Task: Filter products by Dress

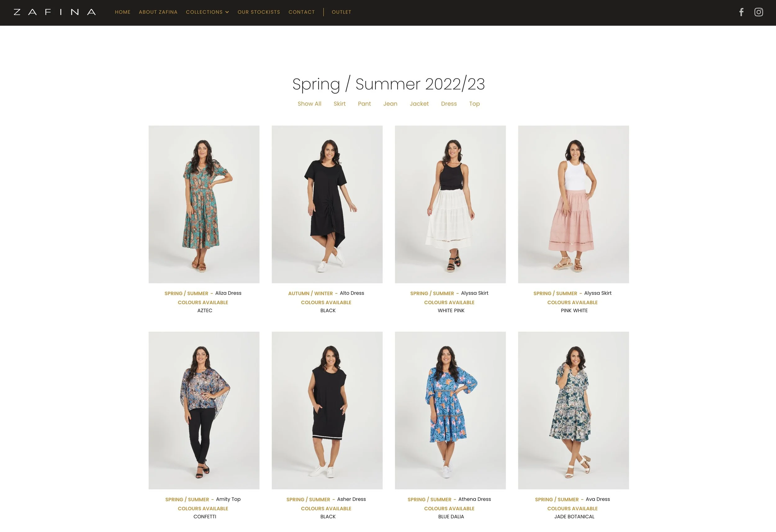Action: click(x=449, y=104)
